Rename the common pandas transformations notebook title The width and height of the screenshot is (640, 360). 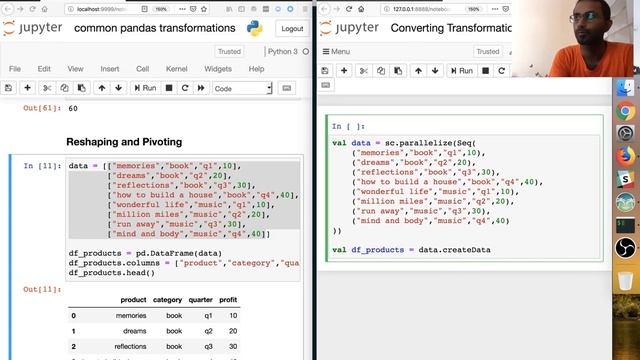(155, 28)
